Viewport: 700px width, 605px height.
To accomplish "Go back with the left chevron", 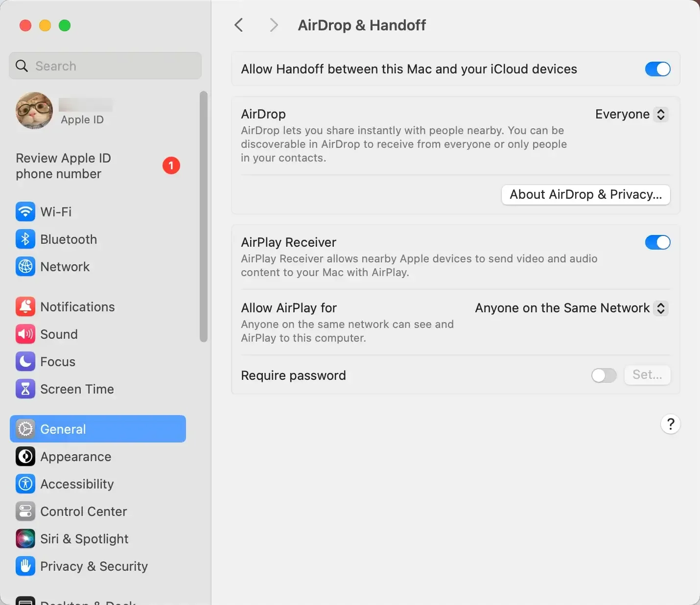I will point(239,25).
